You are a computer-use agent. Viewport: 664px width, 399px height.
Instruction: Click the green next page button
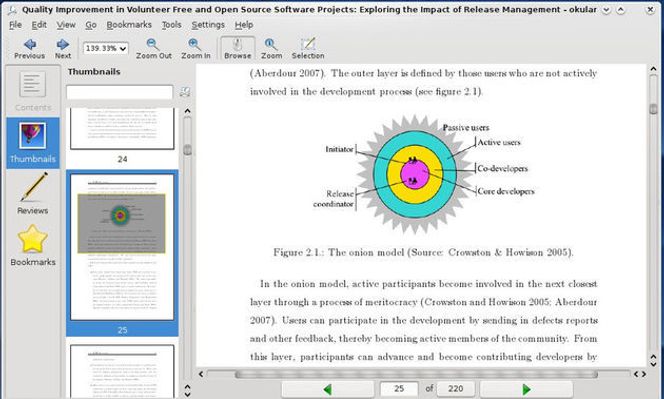(526, 389)
